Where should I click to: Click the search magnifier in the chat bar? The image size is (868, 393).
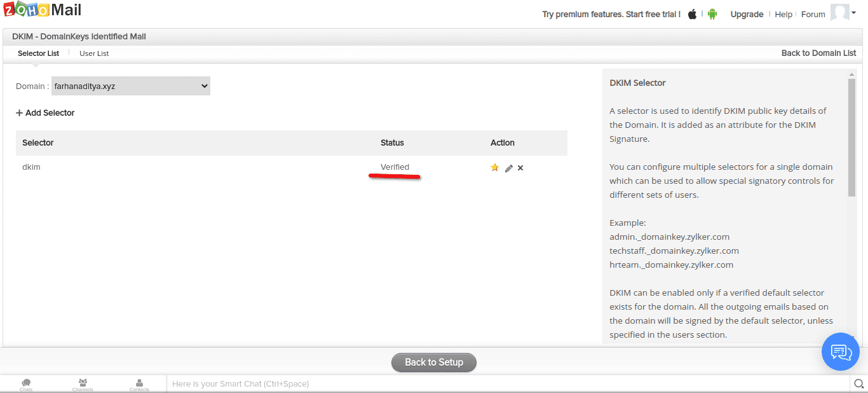858,383
